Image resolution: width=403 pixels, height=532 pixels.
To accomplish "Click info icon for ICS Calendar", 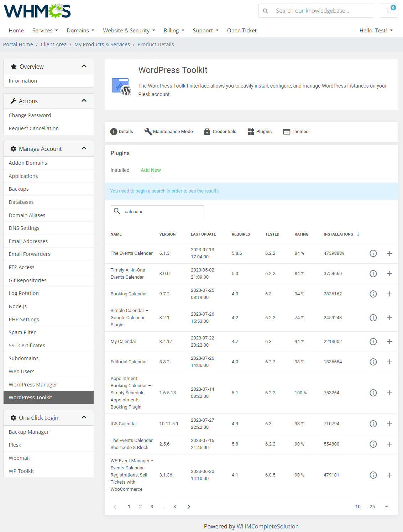I will [373, 424].
